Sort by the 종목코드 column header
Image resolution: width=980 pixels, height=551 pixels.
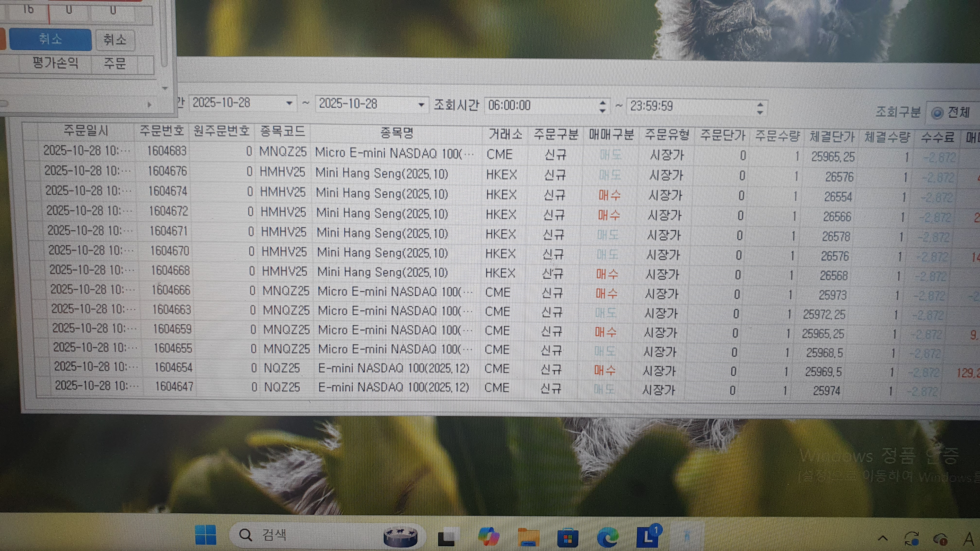pyautogui.click(x=283, y=132)
